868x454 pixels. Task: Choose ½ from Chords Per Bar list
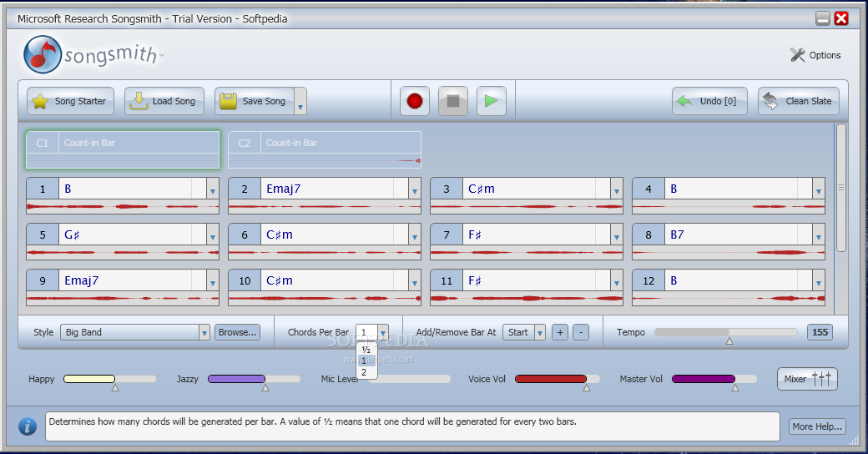click(x=366, y=350)
